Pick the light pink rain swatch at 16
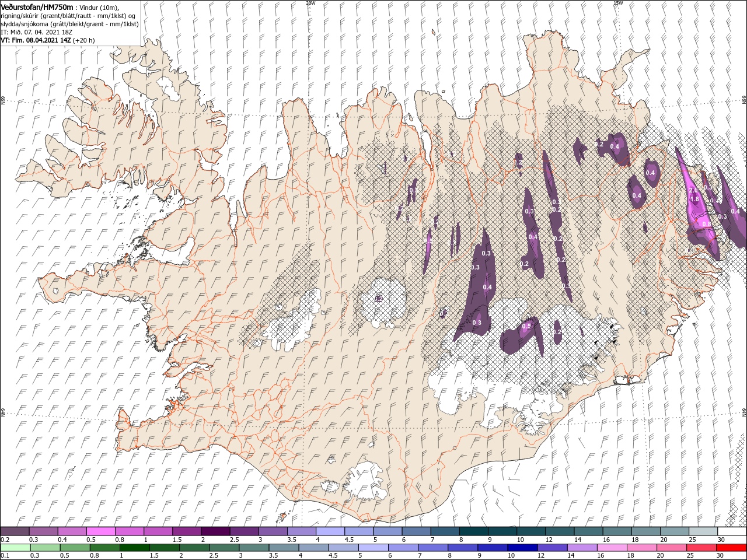This screenshot has width=747, height=560. coord(613,547)
